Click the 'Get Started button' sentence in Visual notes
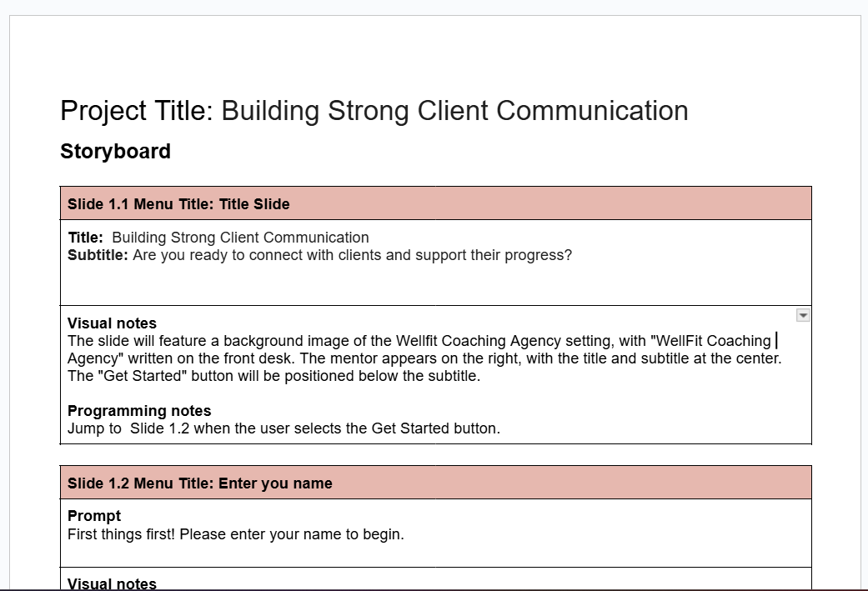The height and width of the screenshot is (591, 868). click(x=274, y=376)
